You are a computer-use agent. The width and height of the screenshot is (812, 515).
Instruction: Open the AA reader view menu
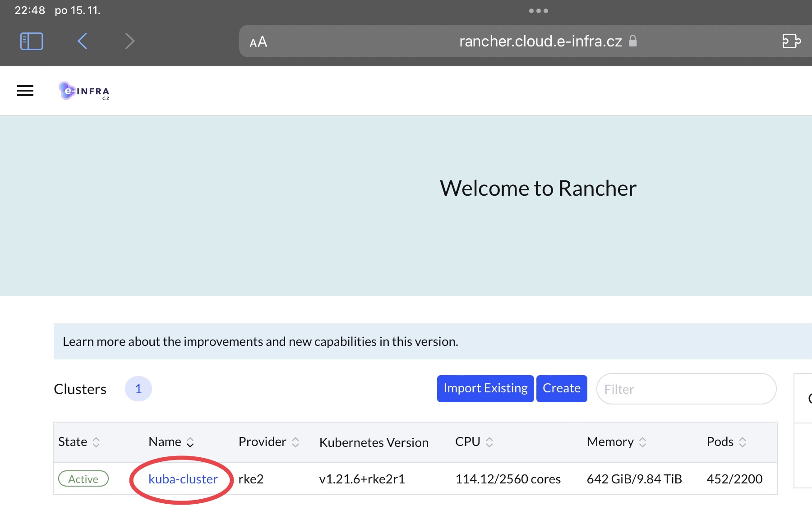pyautogui.click(x=258, y=42)
